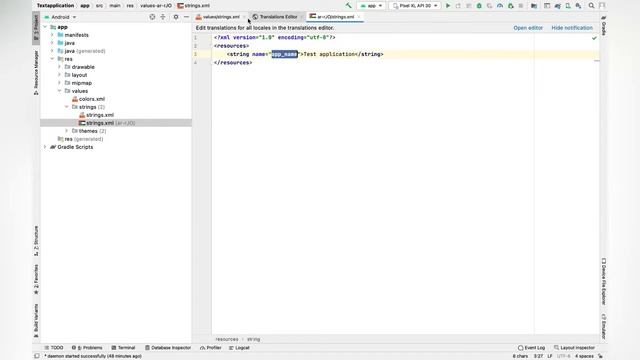Toggle tool window bars icon in status bar corner
The image size is (640, 360).
37,356
